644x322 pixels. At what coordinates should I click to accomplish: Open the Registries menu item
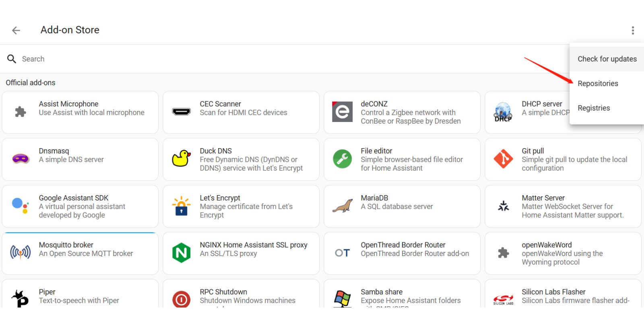(607, 108)
